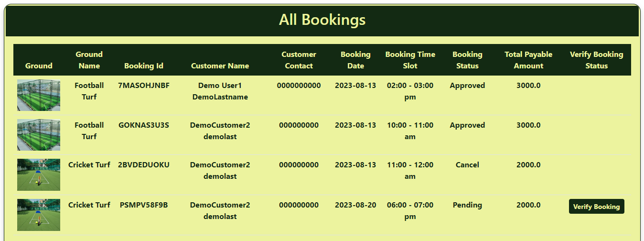644x241 pixels.
Task: Click the Verify Booking button for PSMPV58F9B
Action: (x=596, y=207)
